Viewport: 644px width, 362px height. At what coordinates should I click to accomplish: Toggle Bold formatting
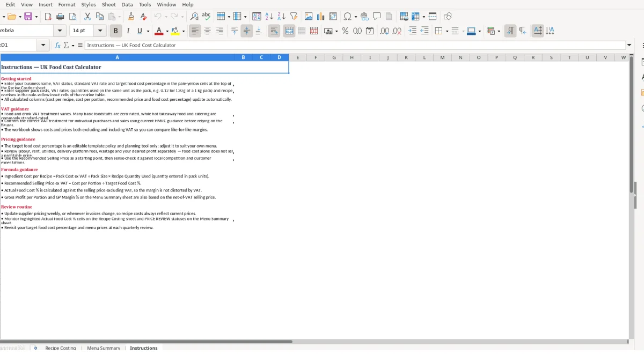(x=115, y=31)
